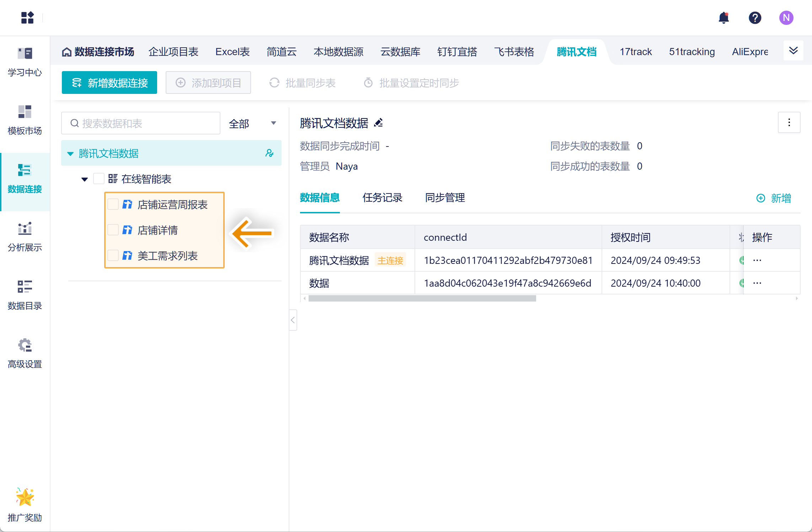Open the notification bell icon
The width and height of the screenshot is (812, 532).
click(x=723, y=18)
